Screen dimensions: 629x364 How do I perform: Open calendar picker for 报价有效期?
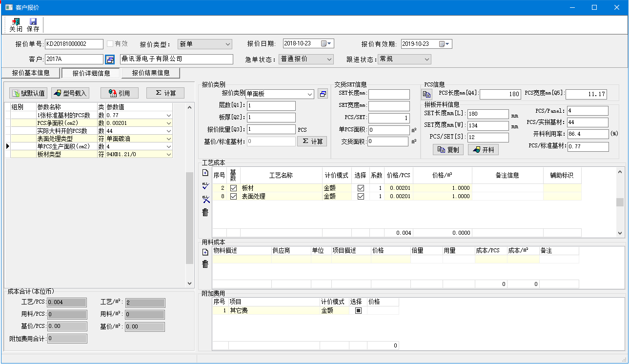click(445, 44)
